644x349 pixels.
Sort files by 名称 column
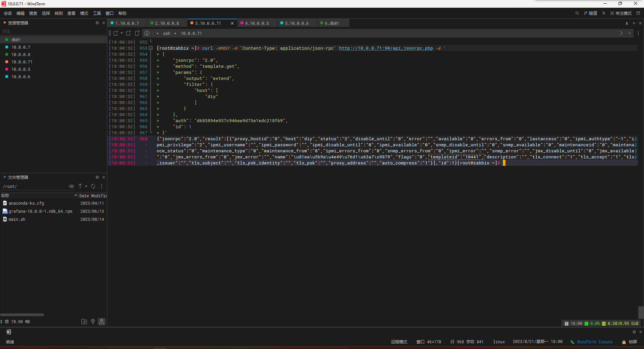(39, 196)
